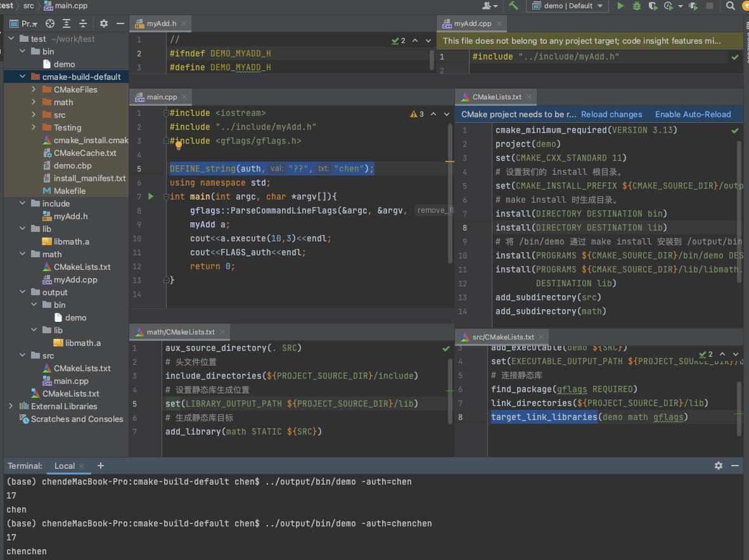
Task: Collapse the cmake-build-default folder
Action: pos(23,77)
